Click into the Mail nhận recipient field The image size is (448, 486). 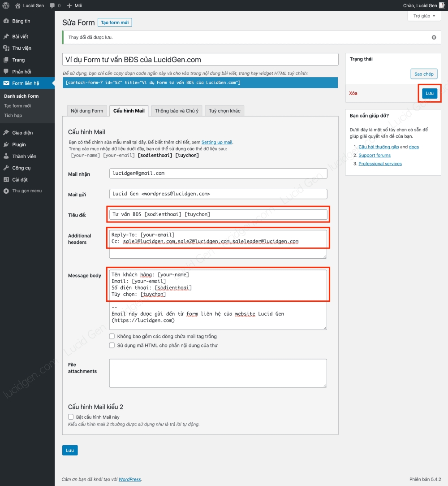coord(218,173)
